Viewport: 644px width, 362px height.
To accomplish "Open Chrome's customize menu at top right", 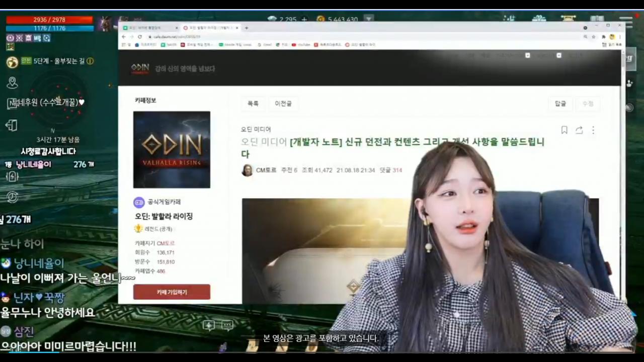I will coord(620,37).
